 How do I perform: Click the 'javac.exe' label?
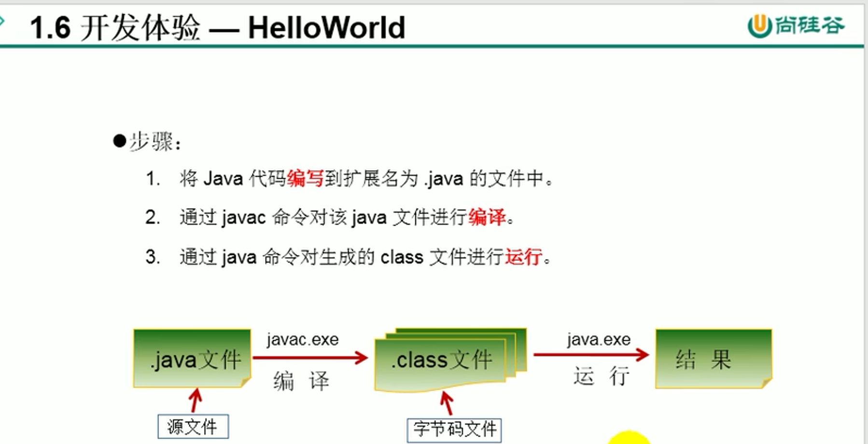(303, 340)
